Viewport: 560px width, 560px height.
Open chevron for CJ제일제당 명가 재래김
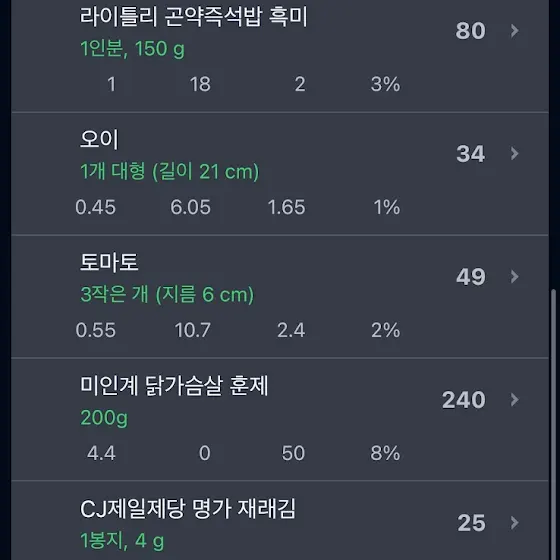coord(514,522)
